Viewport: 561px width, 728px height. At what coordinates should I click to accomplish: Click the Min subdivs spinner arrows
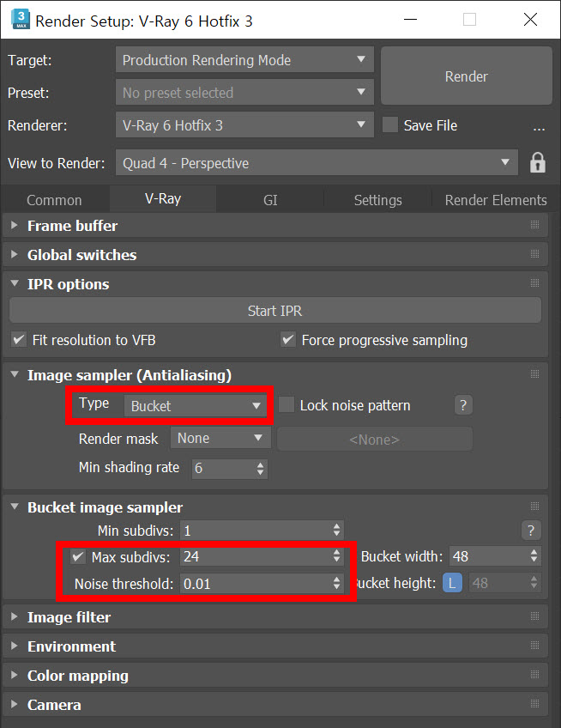(336, 531)
